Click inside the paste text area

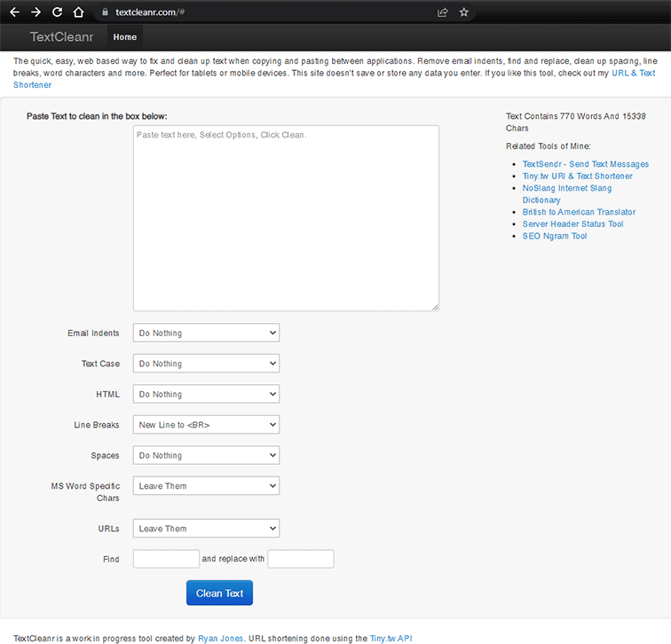click(286, 218)
